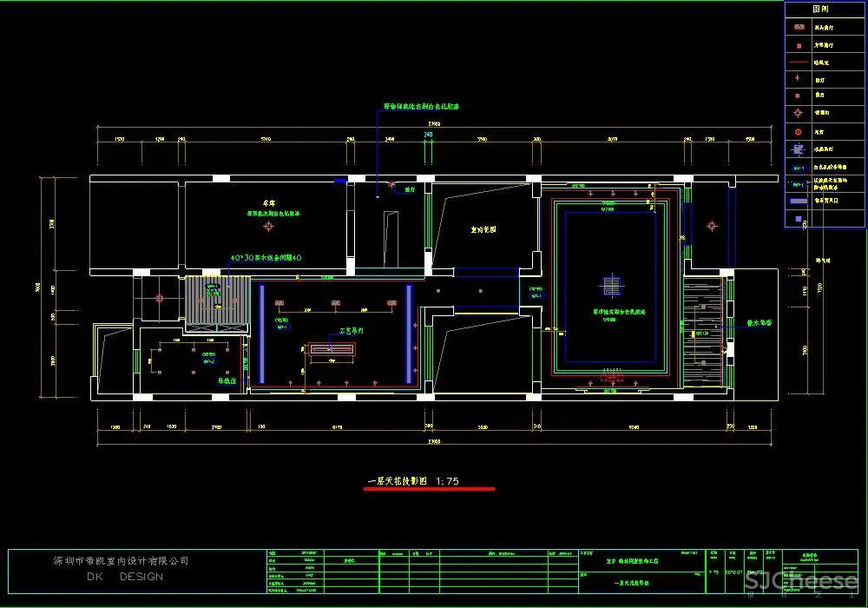Click the DK DESIGN text in title block

point(124,576)
